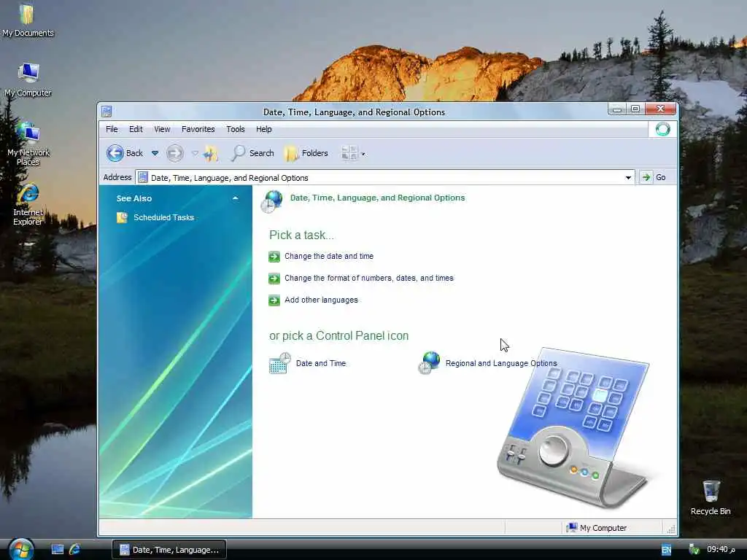Collapse the See Also panel
747x560 pixels.
click(236, 198)
